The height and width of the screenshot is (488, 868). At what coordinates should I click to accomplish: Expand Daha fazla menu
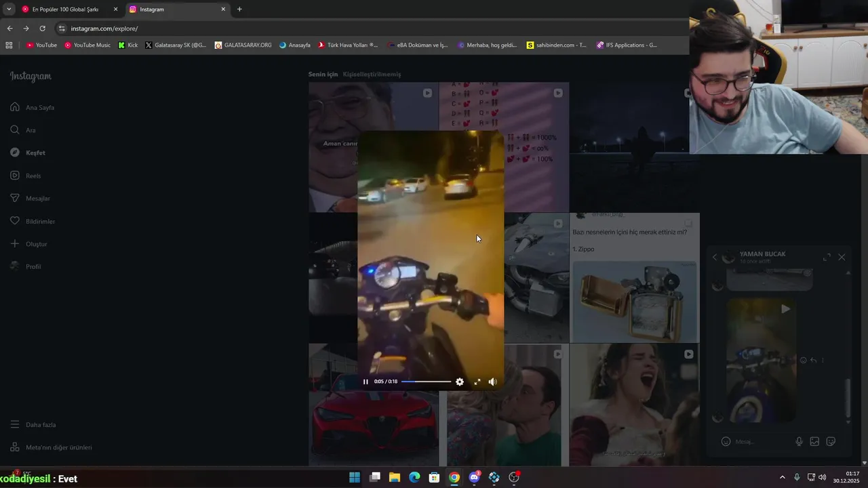[x=33, y=425]
